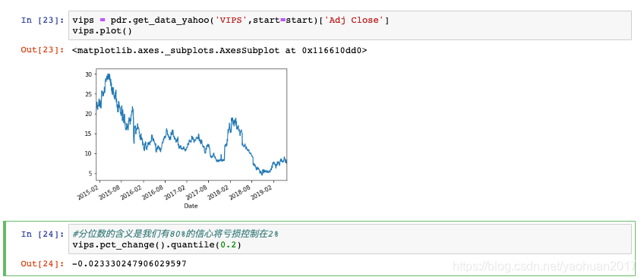Screen dimensions: 644x280
Task: Click the '30' y-axis tick label
Action: click(x=88, y=74)
